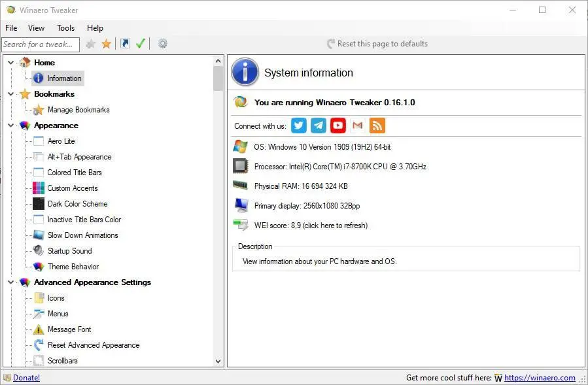
Task: Select the Bookmarks category
Action: (x=54, y=94)
